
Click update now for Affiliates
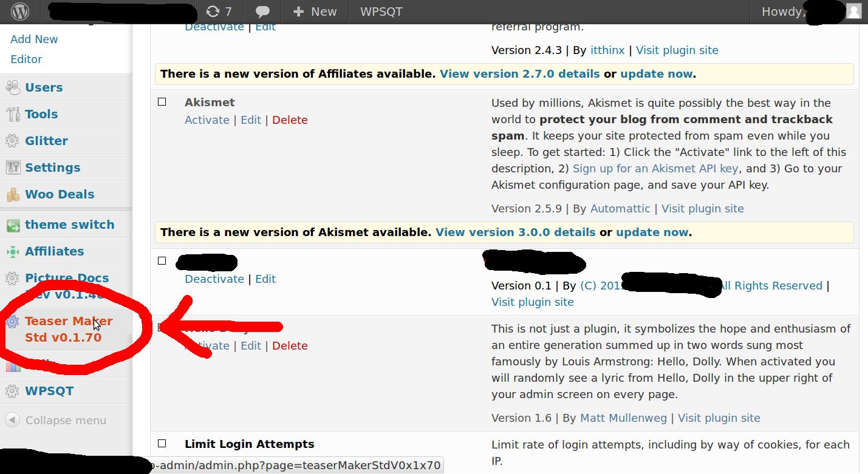657,73
